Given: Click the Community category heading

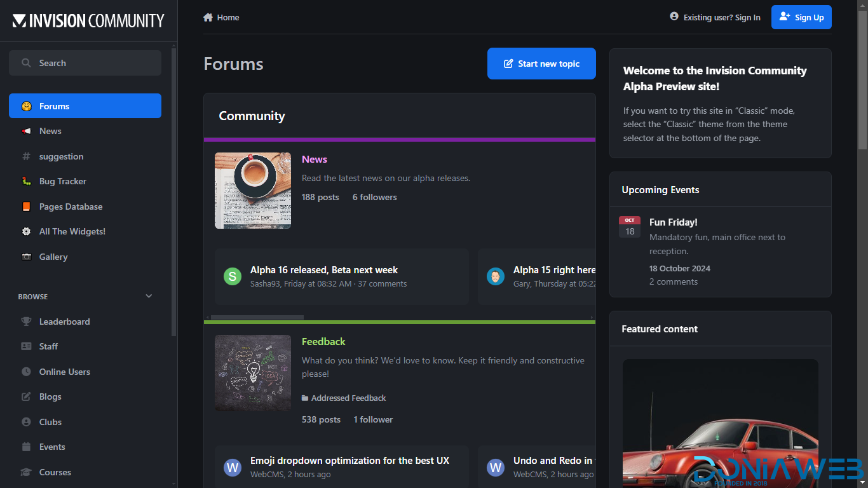Looking at the screenshot, I should click(x=252, y=116).
